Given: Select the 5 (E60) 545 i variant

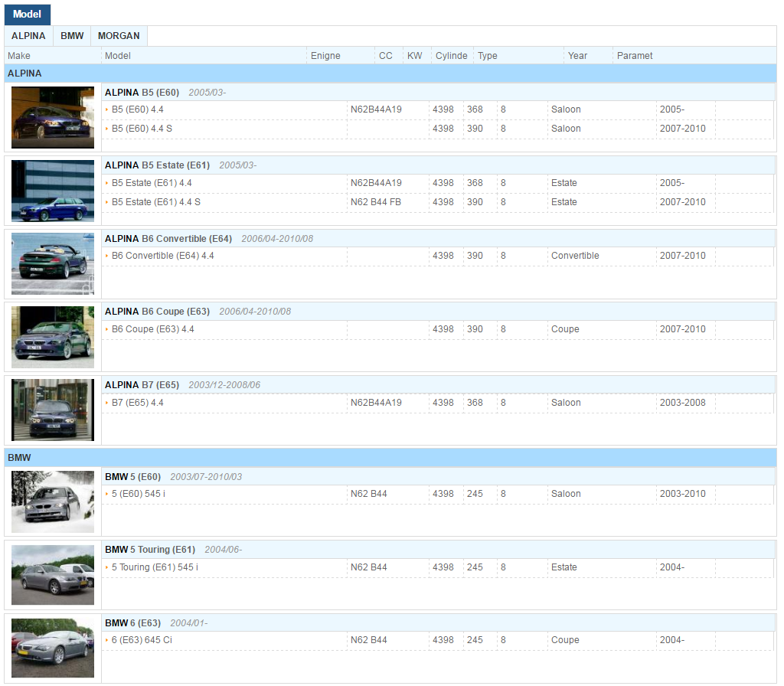Looking at the screenshot, I should point(139,494).
